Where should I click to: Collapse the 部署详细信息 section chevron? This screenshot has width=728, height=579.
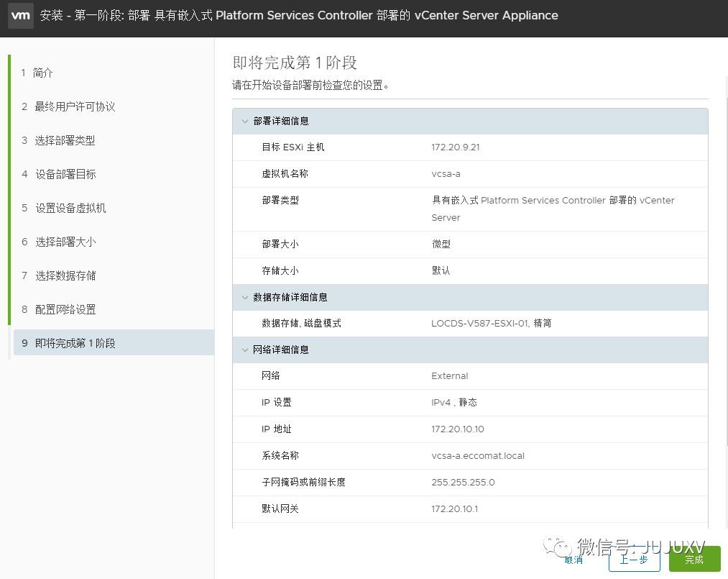click(x=245, y=122)
